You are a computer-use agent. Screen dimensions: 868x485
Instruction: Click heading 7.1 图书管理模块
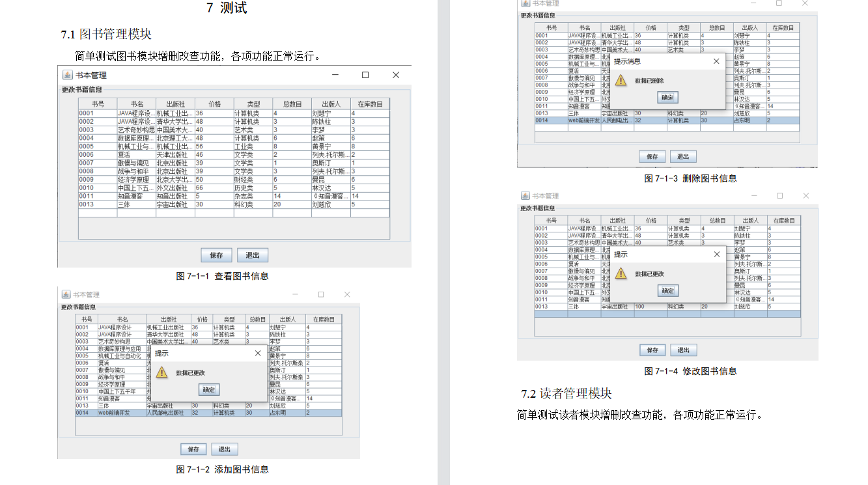106,34
